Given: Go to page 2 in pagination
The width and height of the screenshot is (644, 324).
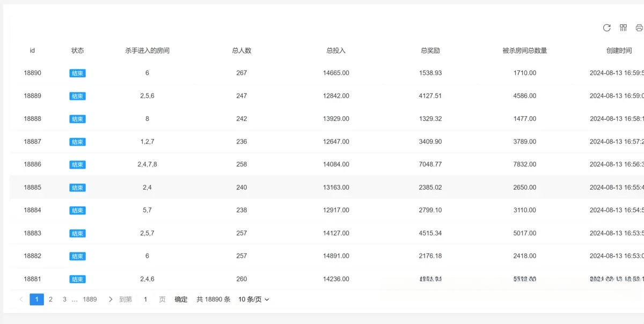Looking at the screenshot, I should [x=50, y=299].
